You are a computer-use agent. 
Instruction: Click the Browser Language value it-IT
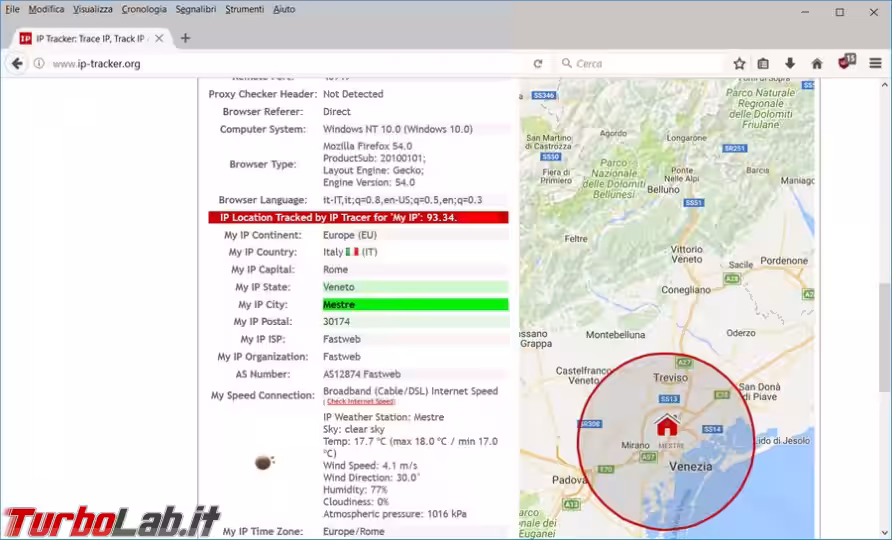(403, 200)
